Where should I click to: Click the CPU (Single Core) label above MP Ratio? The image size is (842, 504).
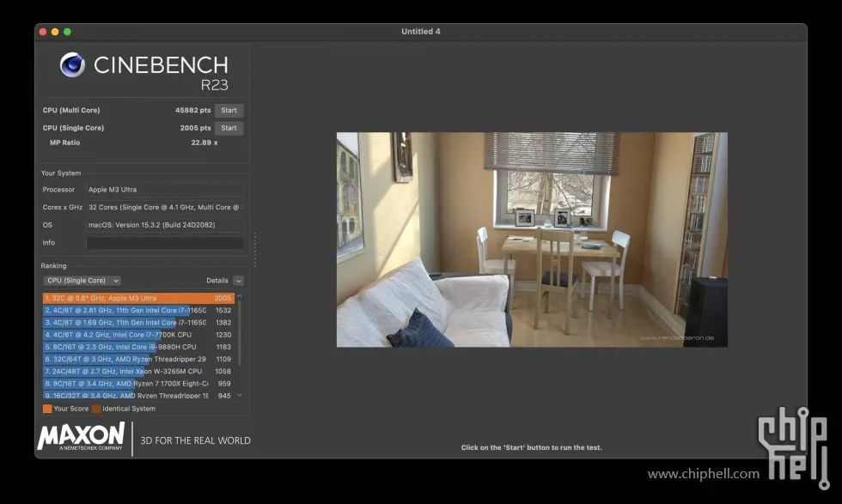point(74,128)
